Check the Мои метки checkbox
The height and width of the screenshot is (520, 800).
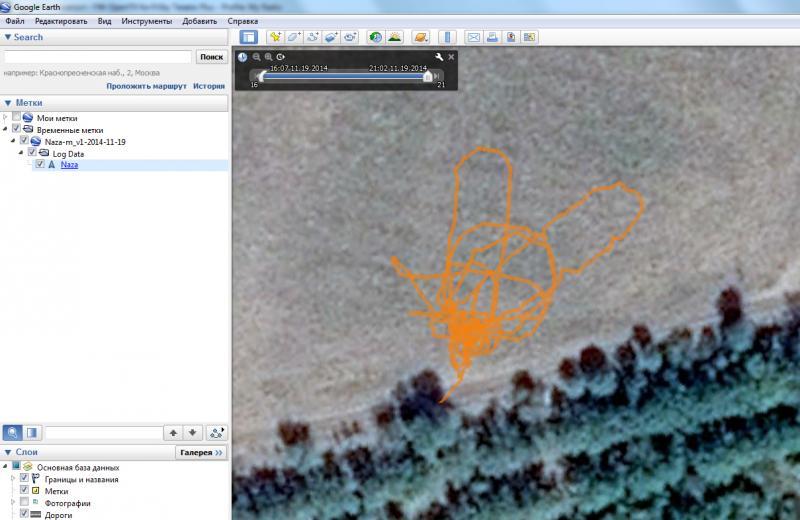coord(17,117)
